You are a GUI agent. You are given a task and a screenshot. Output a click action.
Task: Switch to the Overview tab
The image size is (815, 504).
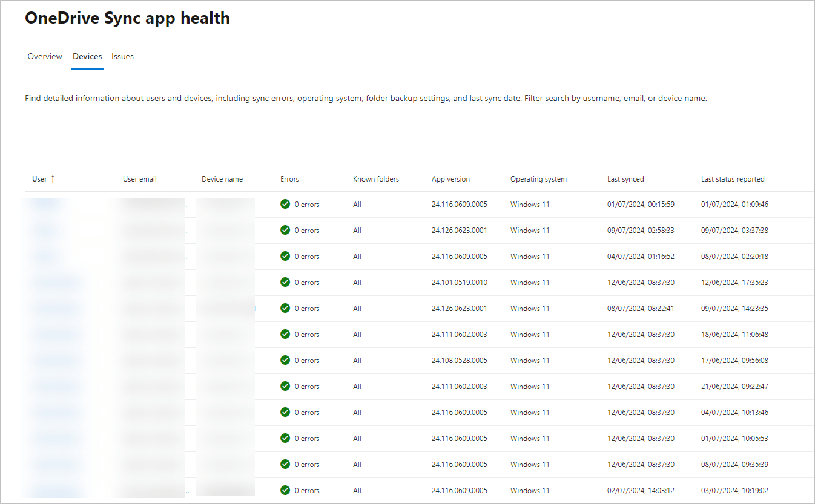[45, 56]
